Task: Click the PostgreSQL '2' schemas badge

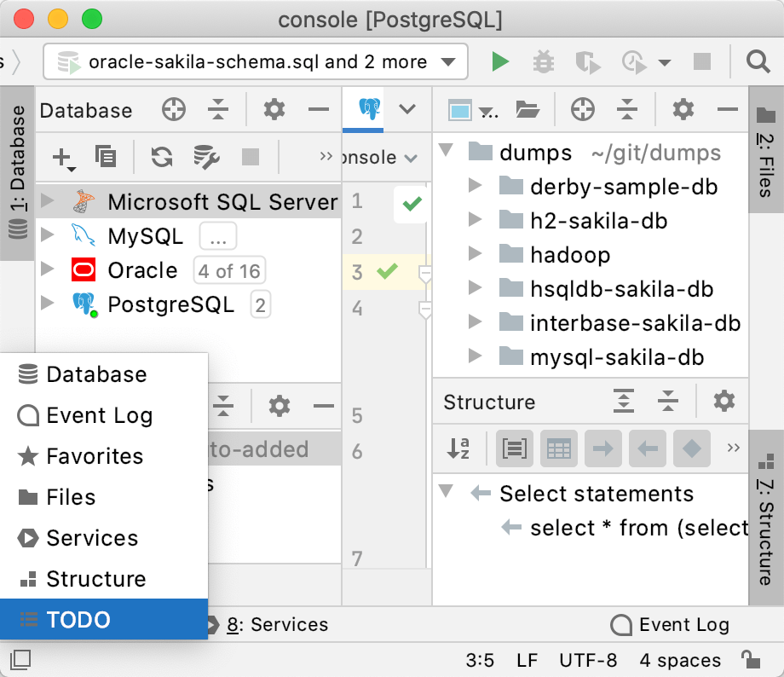Action: pos(261,304)
